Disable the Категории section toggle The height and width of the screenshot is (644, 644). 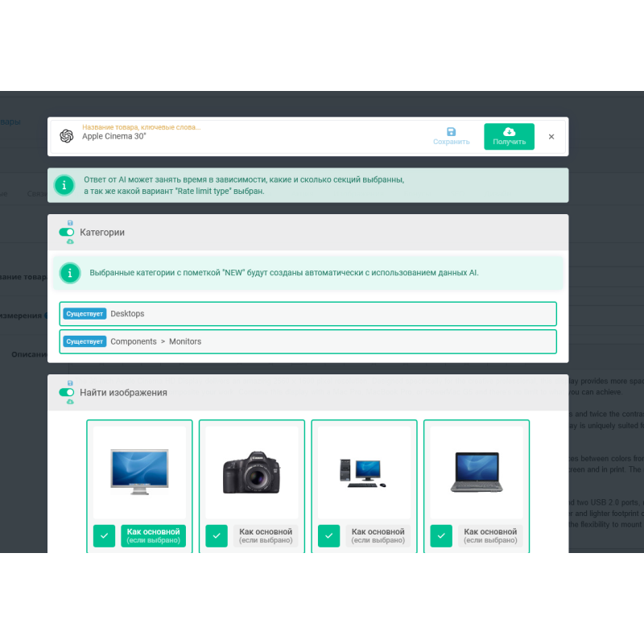point(66,232)
